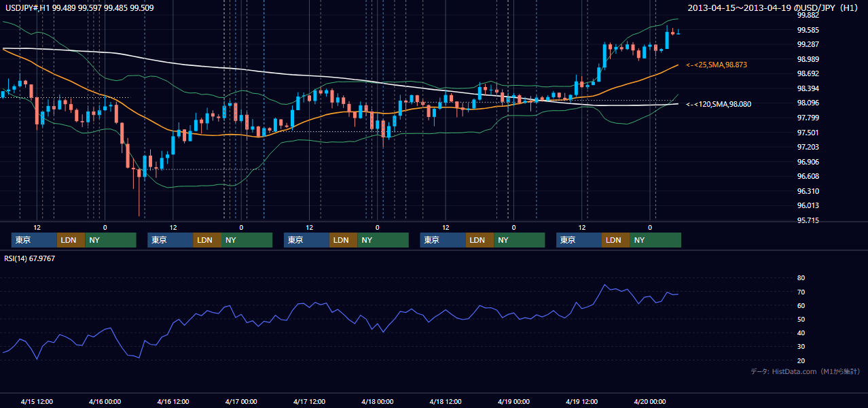Image resolution: width=868 pixels, height=408 pixels.
Task: Click RSI scale label 50
Action: (801, 319)
